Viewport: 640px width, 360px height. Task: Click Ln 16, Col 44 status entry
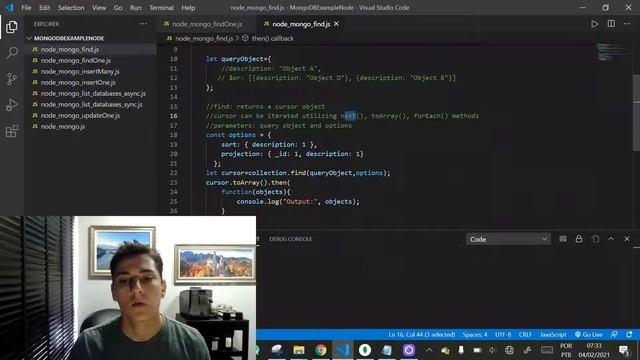click(x=421, y=335)
